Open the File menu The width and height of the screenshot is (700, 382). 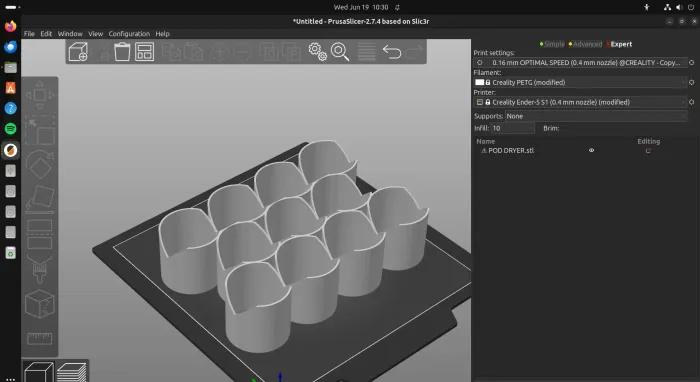click(x=29, y=33)
